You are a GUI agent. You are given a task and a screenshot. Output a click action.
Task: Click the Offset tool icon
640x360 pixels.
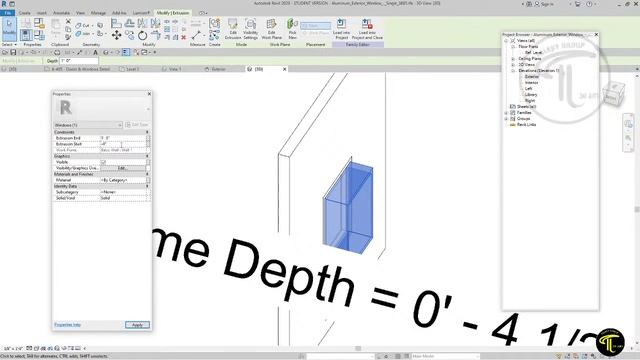point(129,23)
